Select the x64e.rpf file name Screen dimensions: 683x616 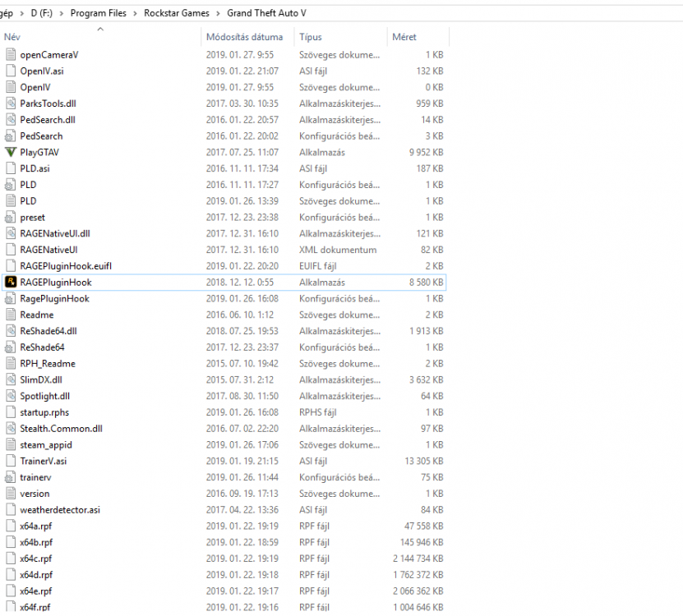[35, 591]
